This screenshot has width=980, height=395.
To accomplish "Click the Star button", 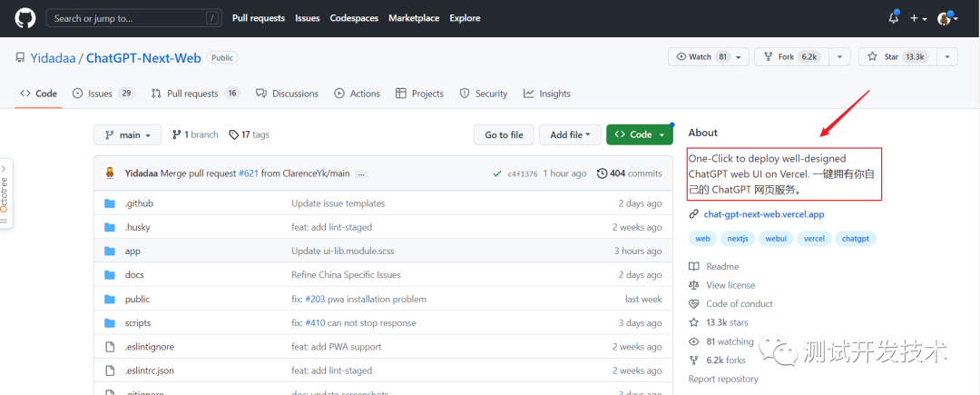I will 893,57.
